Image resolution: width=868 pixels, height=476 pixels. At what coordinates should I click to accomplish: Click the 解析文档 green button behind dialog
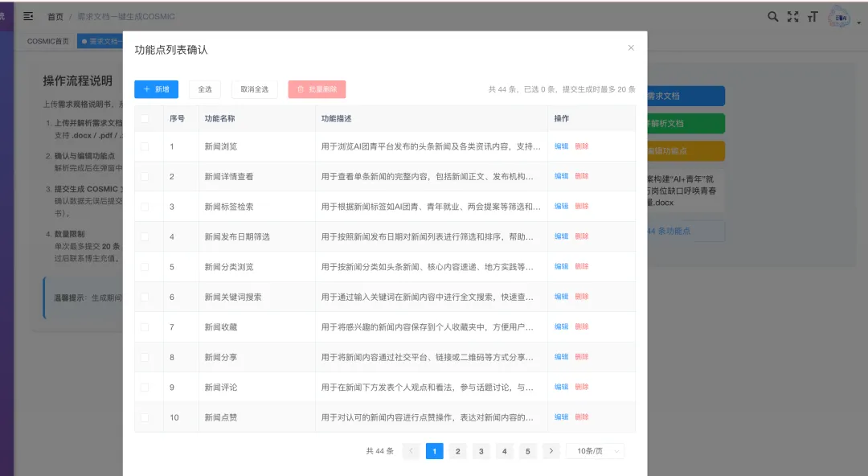click(x=686, y=123)
